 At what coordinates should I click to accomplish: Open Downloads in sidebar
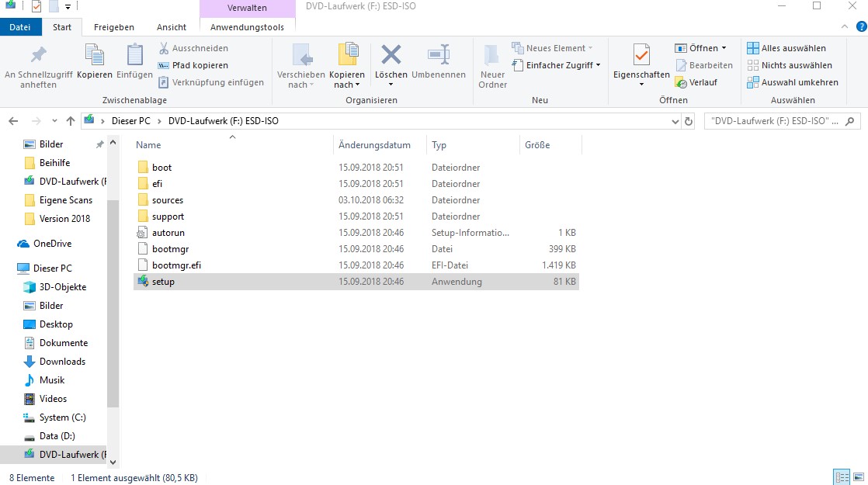(54, 362)
